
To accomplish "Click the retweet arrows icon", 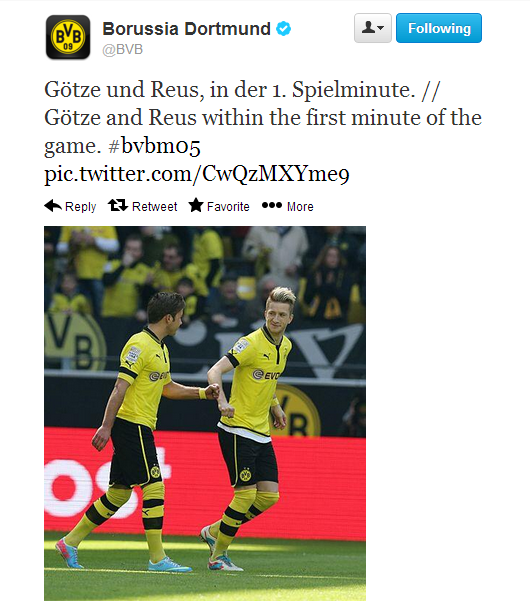I will coord(118,205).
